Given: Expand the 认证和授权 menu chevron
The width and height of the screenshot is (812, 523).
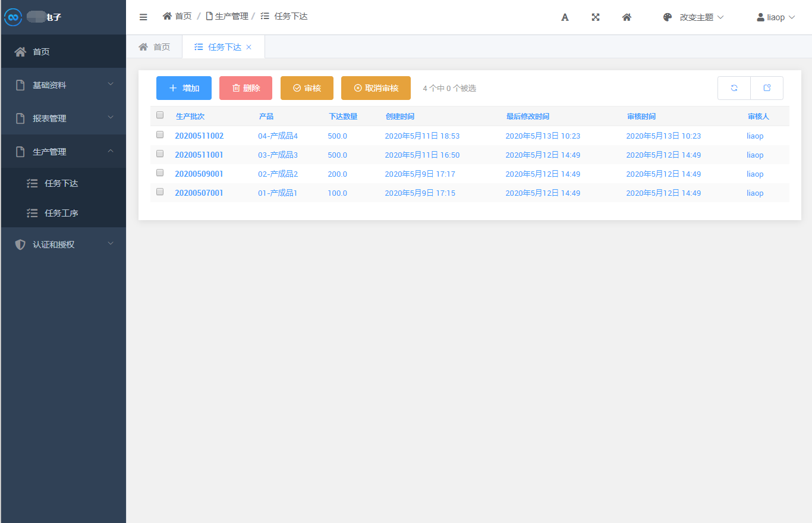Looking at the screenshot, I should coord(111,244).
